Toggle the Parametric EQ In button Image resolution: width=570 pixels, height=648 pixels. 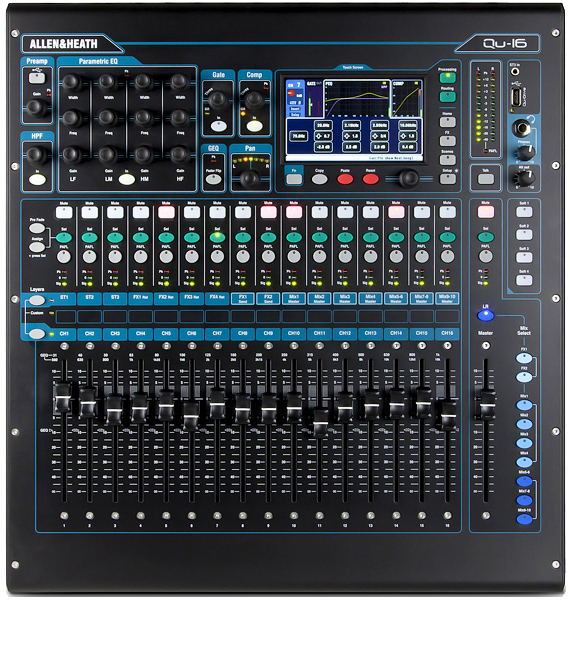coord(127,179)
